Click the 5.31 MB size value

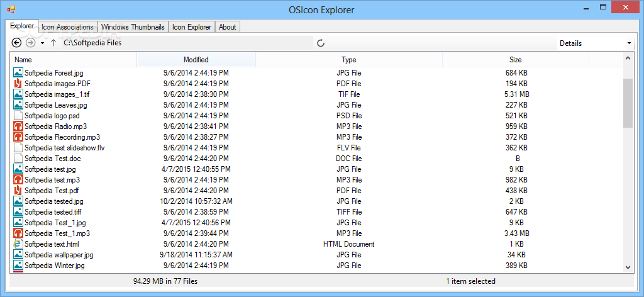tap(516, 94)
